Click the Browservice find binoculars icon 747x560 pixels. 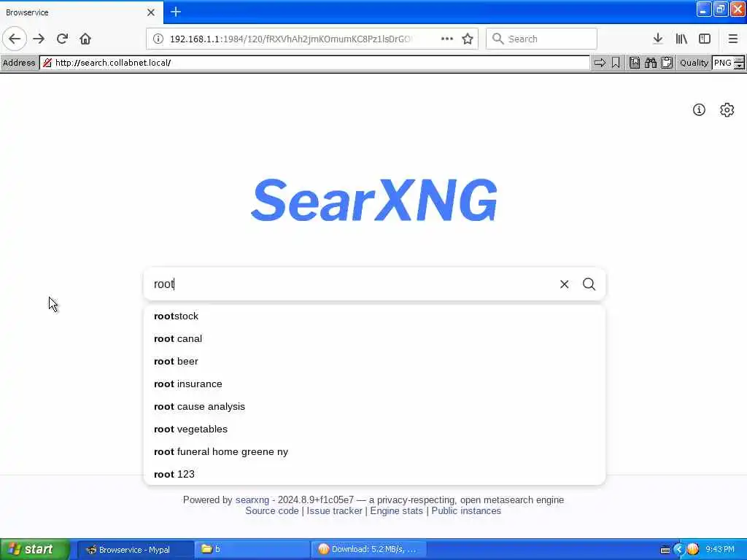[650, 63]
